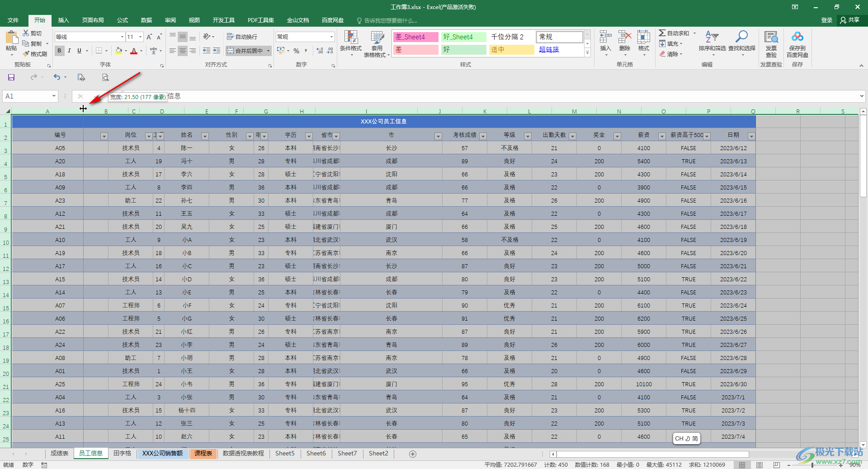868x469 pixels.
Task: Toggle Italic formatting
Action: pos(69,51)
